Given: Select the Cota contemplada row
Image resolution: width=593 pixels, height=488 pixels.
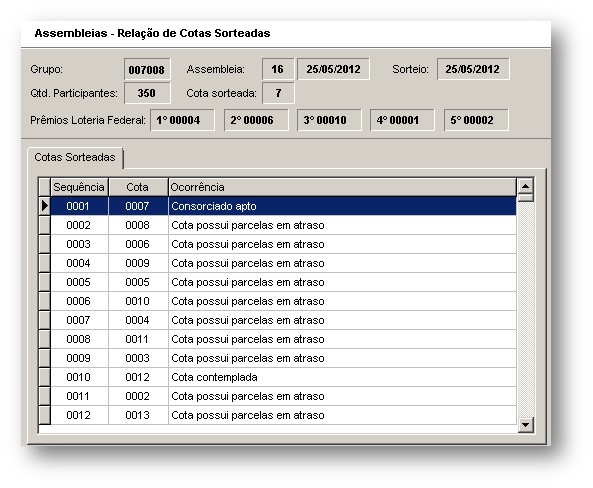Looking at the screenshot, I should click(x=284, y=377).
